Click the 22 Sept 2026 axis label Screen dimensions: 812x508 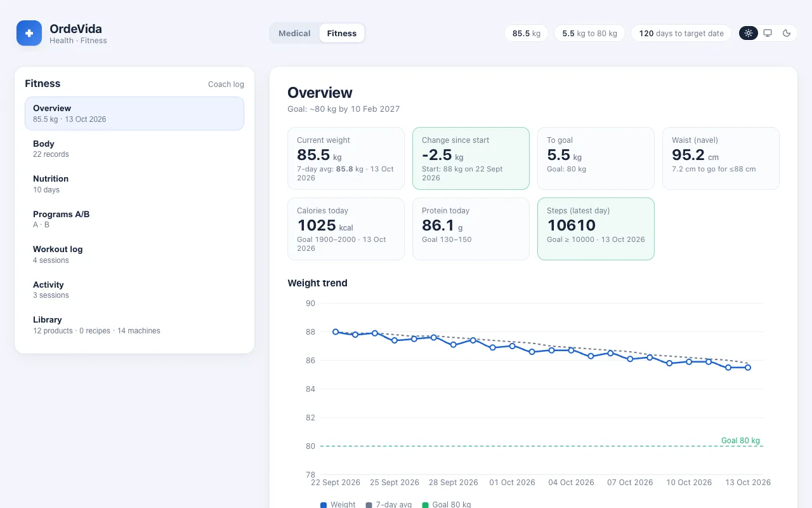pyautogui.click(x=336, y=483)
